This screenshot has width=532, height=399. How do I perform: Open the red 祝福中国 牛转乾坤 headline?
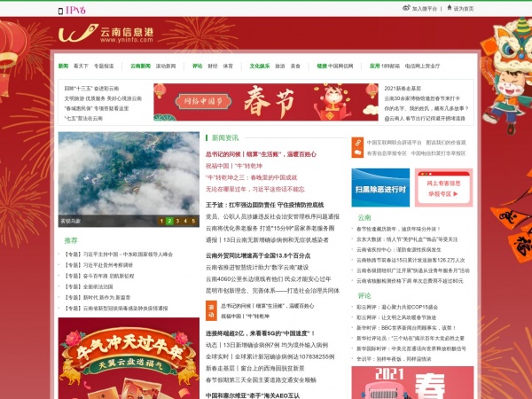(234, 166)
